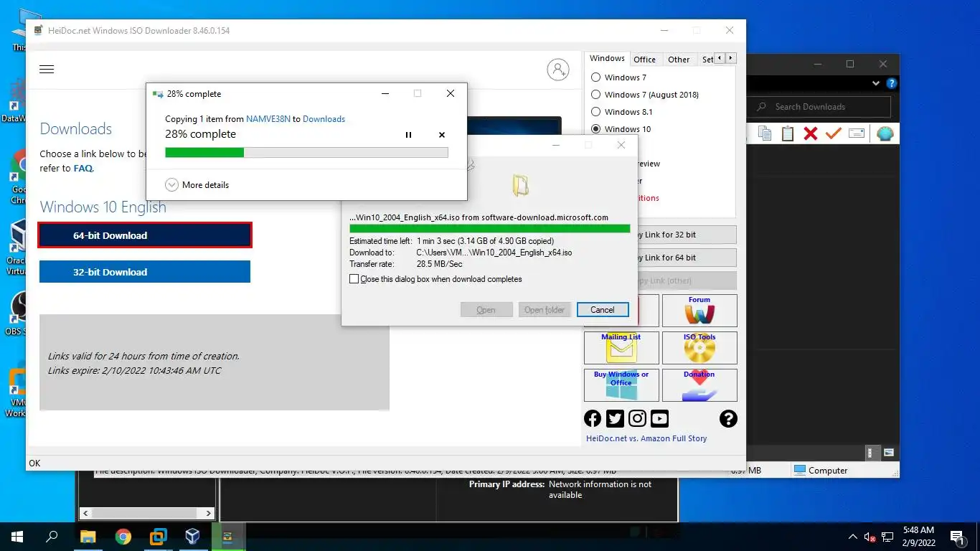This screenshot has width=980, height=551.
Task: Copy Link for 32 bit
Action: click(x=682, y=235)
